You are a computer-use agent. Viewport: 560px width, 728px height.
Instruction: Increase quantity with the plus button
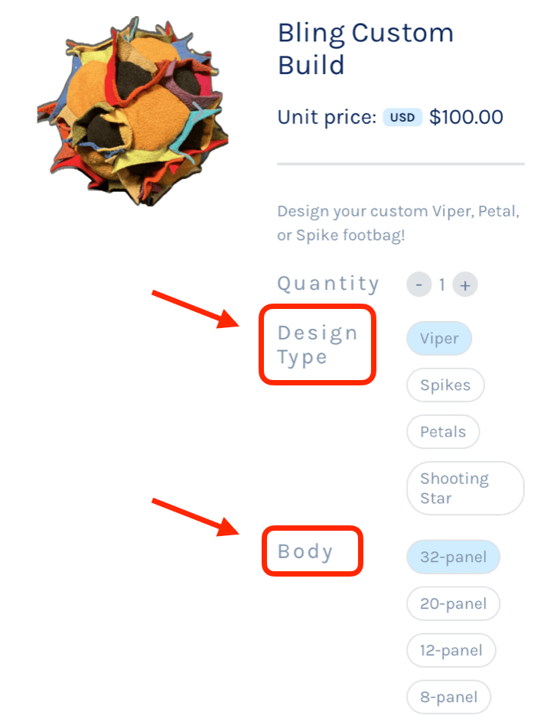[x=464, y=285]
